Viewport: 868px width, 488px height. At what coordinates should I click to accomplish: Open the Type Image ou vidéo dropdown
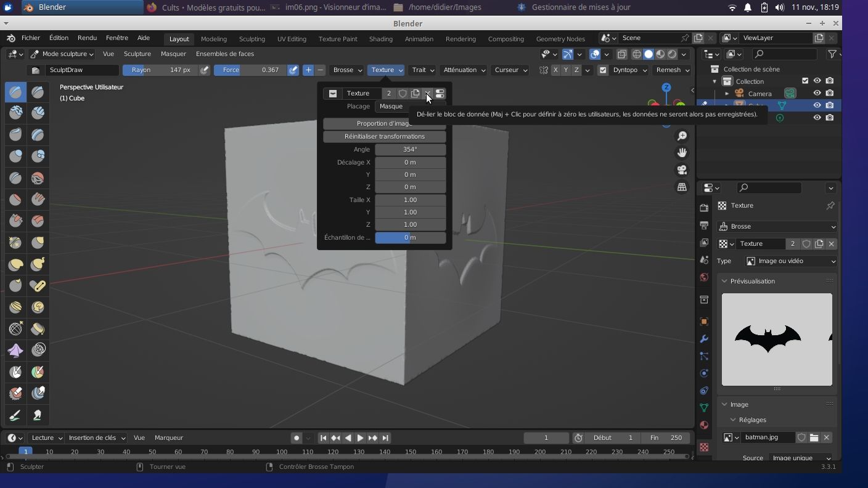click(x=790, y=261)
